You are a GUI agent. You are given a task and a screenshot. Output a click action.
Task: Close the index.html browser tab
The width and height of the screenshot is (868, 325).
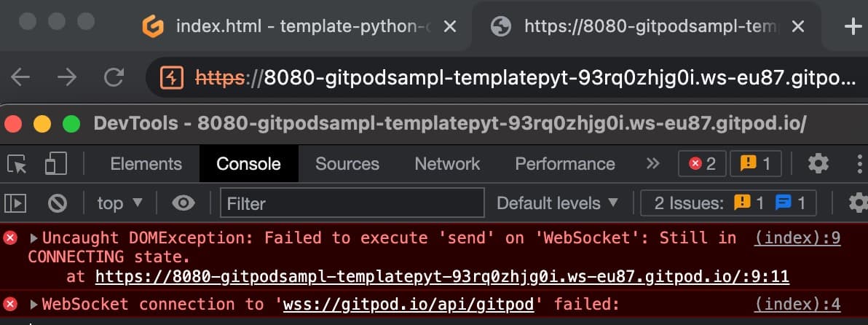(450, 26)
